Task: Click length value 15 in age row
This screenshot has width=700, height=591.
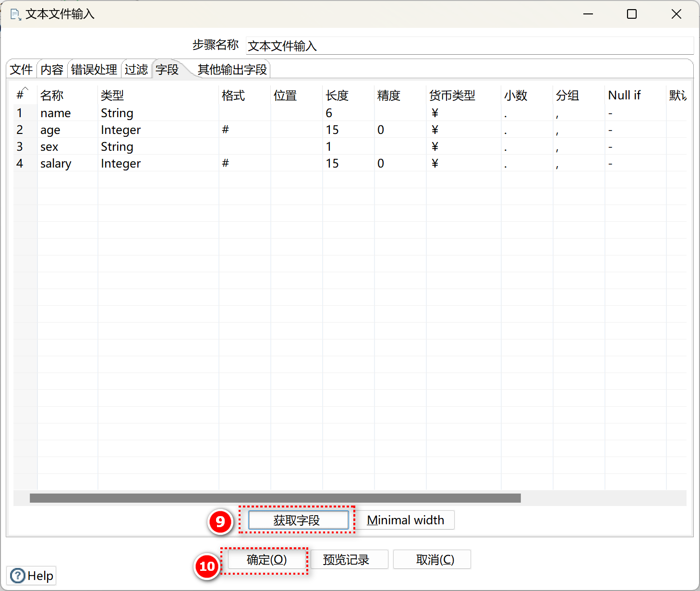Action: click(349, 130)
